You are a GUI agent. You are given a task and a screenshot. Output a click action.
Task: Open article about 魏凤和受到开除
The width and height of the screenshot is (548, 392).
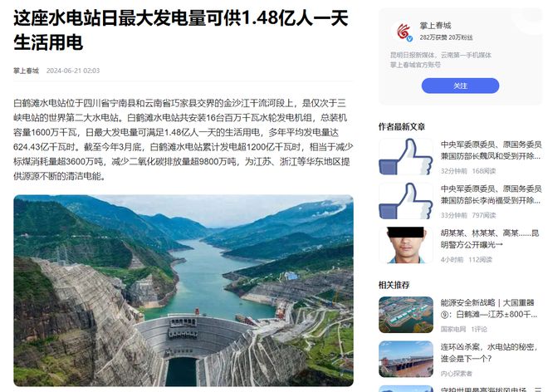491,150
